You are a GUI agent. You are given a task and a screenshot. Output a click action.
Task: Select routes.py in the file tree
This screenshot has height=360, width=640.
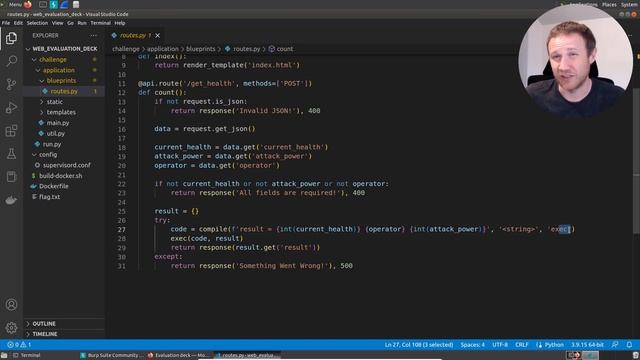tap(64, 91)
